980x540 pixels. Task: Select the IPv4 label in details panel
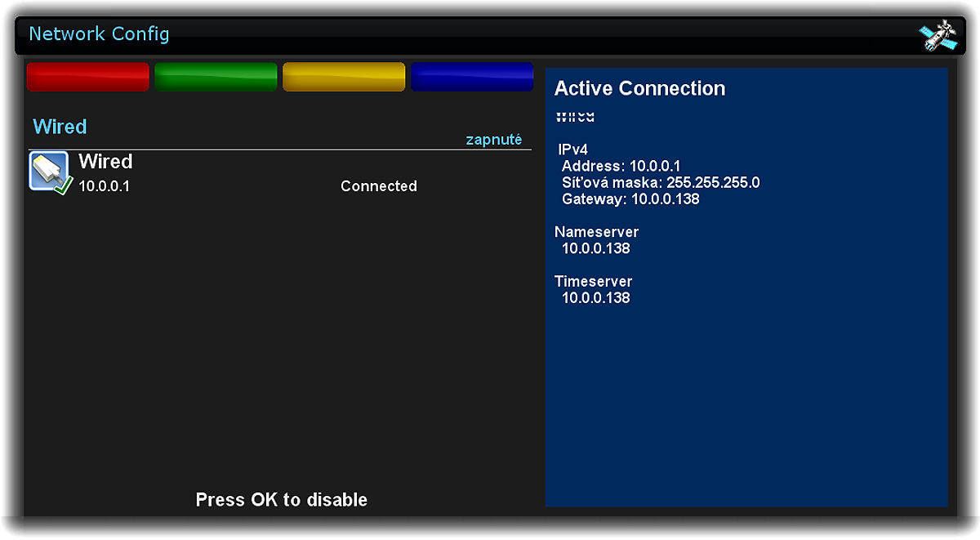[572, 150]
